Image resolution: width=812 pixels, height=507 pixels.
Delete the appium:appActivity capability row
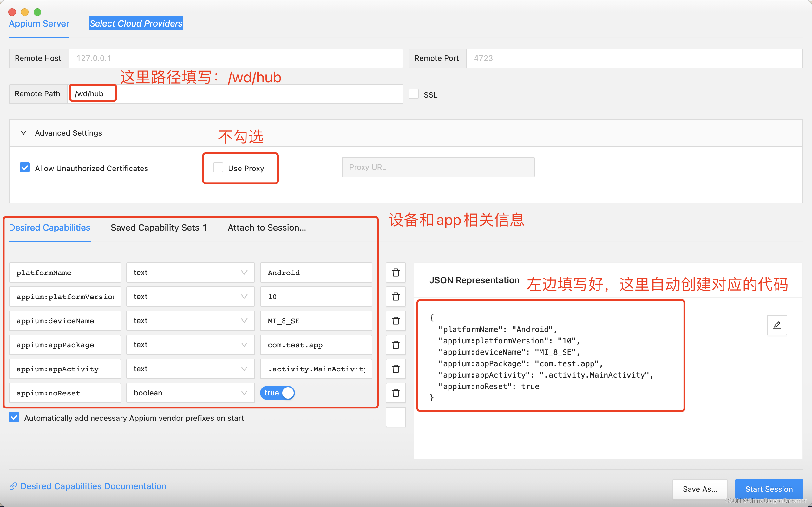click(x=396, y=369)
